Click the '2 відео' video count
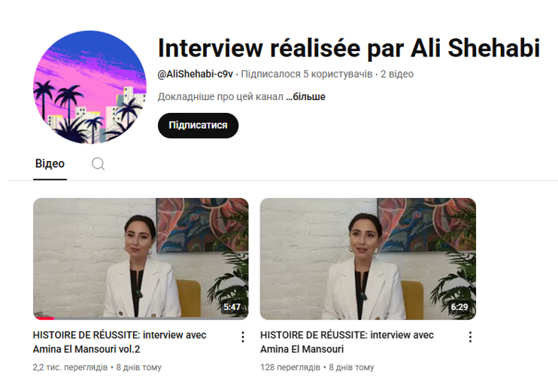 point(397,74)
